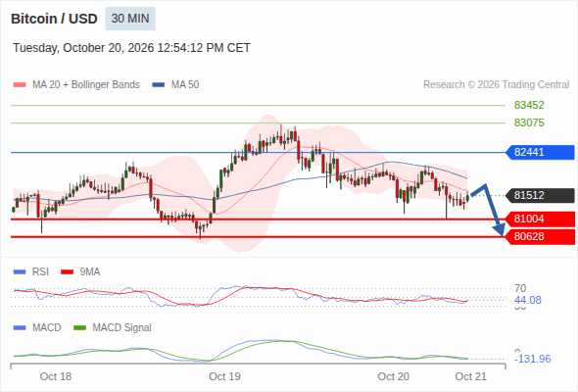Click the RSI value 44.08 label
The image size is (578, 392).
coord(528,300)
